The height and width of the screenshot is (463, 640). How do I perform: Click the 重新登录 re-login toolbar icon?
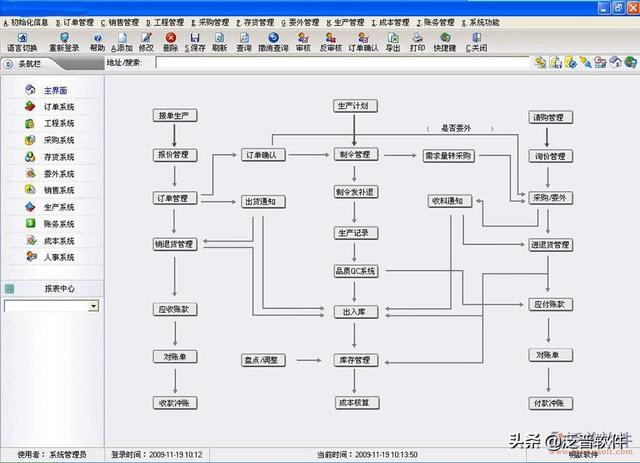(64, 38)
